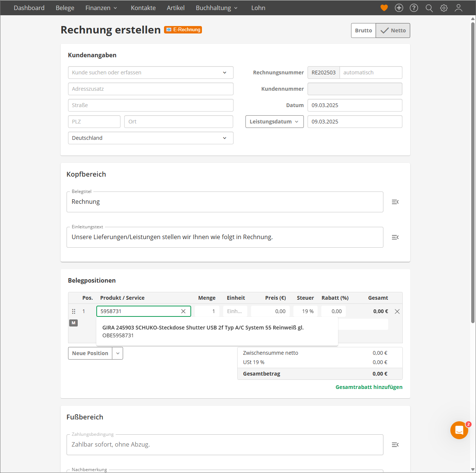Switch price mode to Brutto
The width and height of the screenshot is (476, 473).
pyautogui.click(x=363, y=30)
